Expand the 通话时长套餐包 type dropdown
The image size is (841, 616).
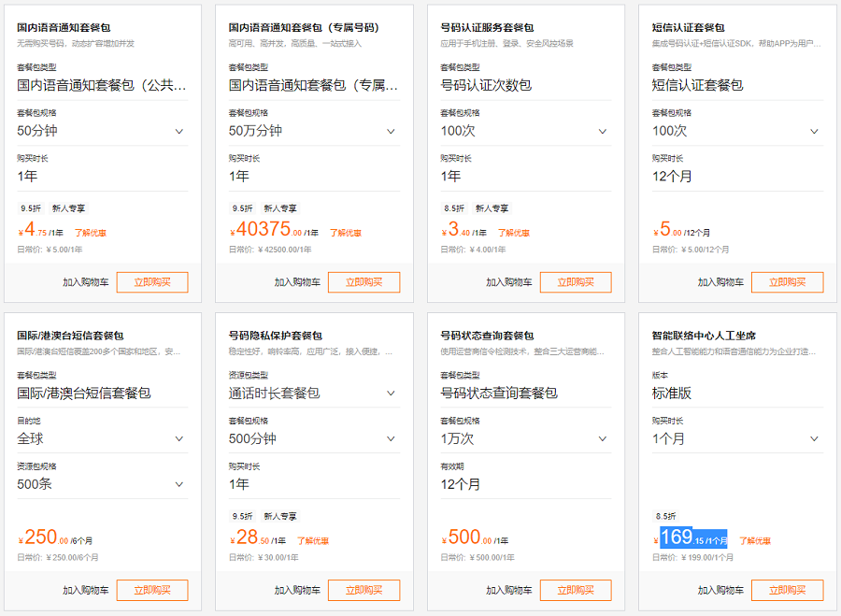pyautogui.click(x=314, y=394)
